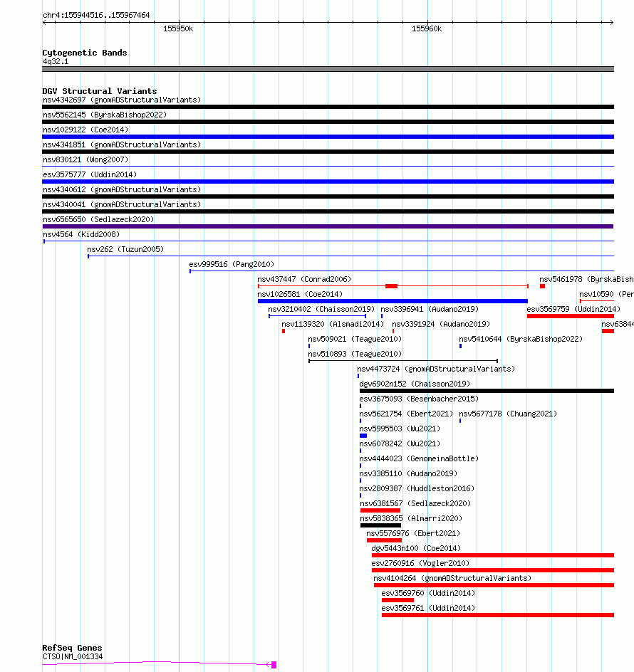The image size is (634, 672).
Task: Click the CTSO|NM_001334 gene label
Action: 73,656
